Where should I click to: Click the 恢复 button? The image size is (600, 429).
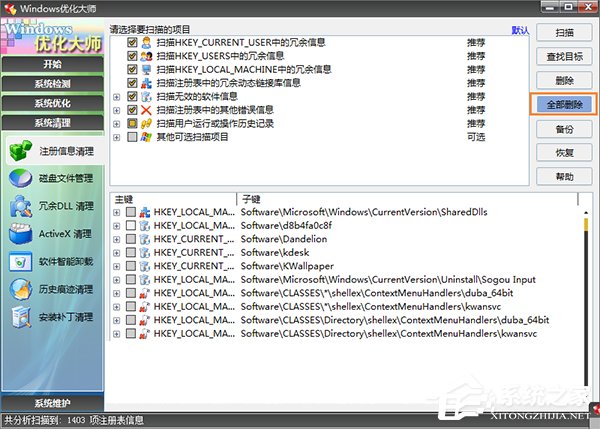click(x=564, y=153)
